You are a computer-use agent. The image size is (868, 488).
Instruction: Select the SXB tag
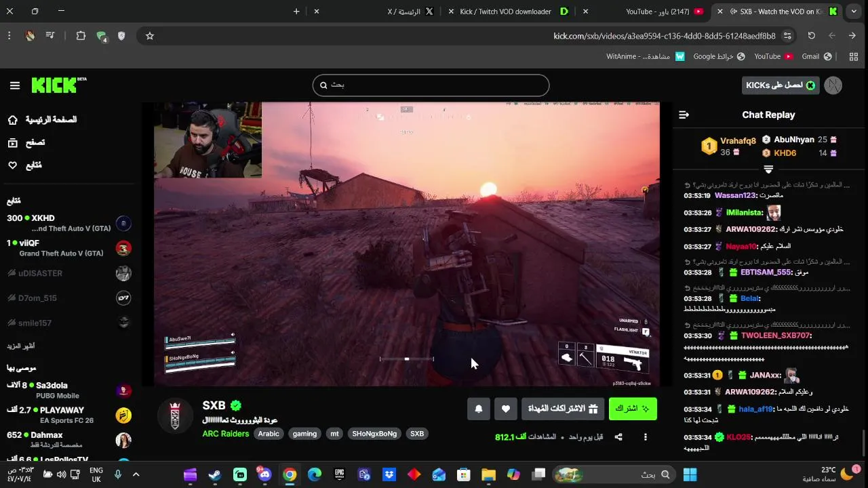click(417, 434)
